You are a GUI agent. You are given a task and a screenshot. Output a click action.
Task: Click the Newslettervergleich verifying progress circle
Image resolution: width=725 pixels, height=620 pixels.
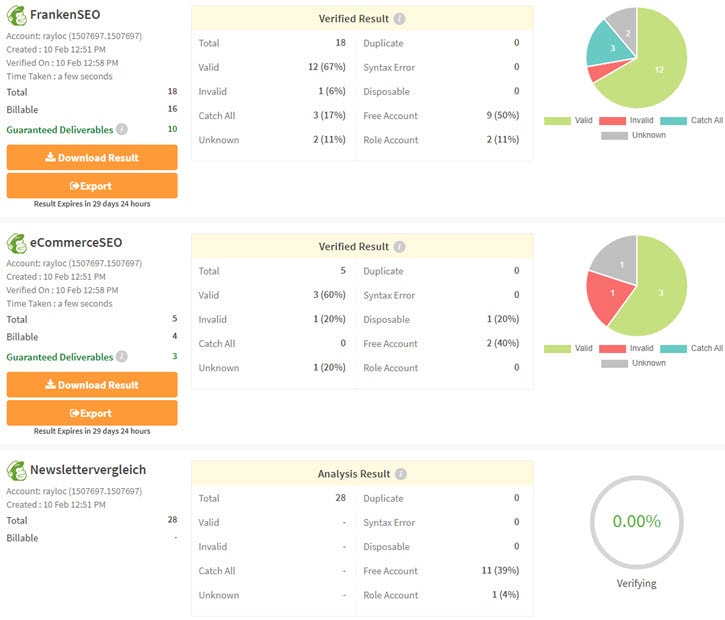point(636,521)
